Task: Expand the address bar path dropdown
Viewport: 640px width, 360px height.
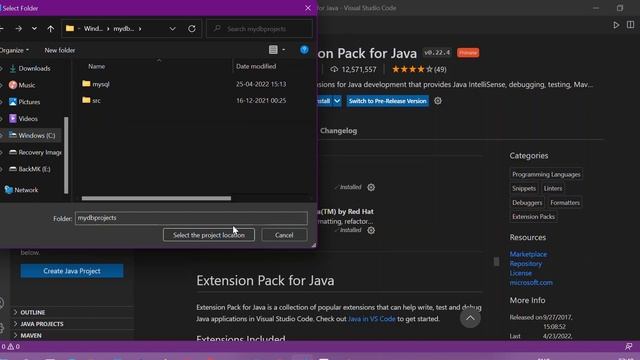Action: coord(172,29)
